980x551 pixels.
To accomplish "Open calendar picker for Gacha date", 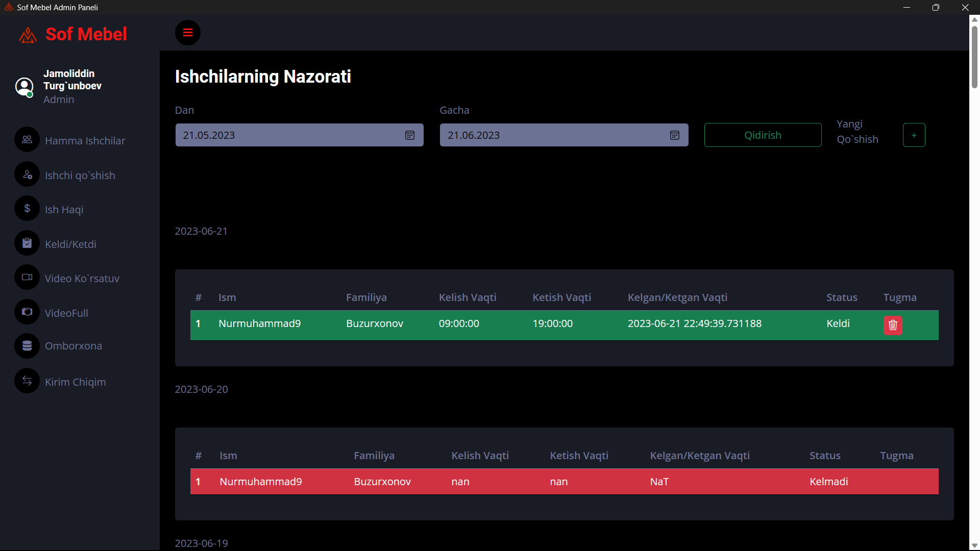I will click(x=674, y=135).
